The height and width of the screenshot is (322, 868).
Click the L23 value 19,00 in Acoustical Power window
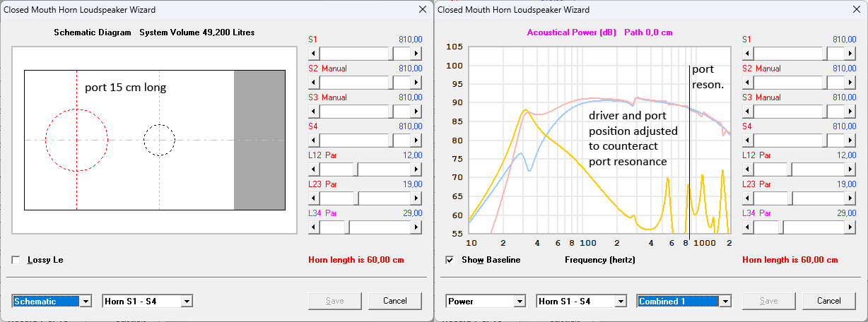point(846,184)
